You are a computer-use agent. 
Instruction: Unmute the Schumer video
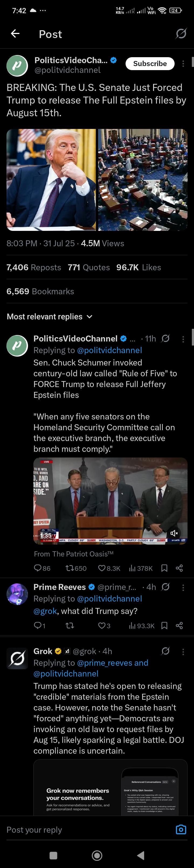[x=174, y=533]
